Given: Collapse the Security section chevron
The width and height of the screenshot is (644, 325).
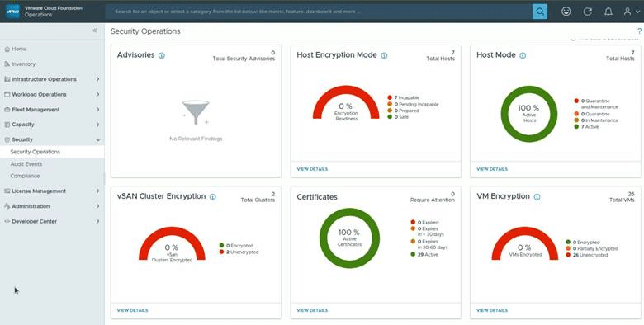Looking at the screenshot, I should tap(97, 139).
